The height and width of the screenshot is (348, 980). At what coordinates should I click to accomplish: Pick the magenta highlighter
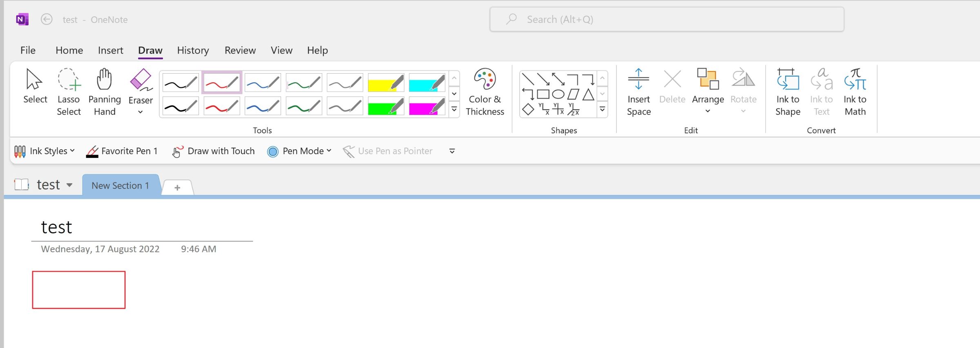click(427, 106)
